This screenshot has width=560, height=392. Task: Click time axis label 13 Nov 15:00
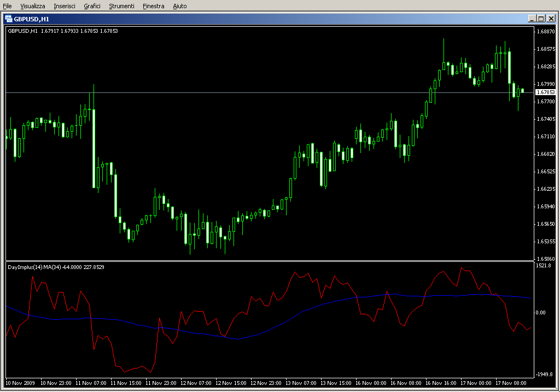pyautogui.click(x=336, y=383)
